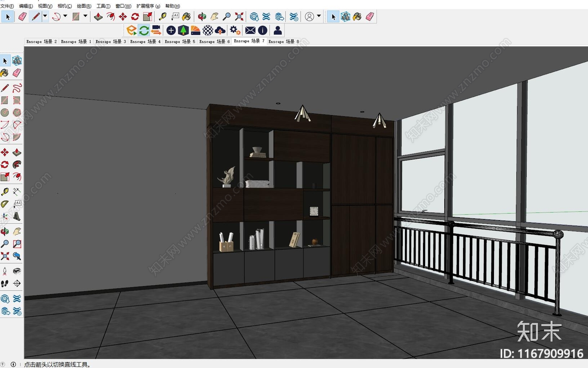The width and height of the screenshot is (588, 368).
Task: Select the Dimension tool
Action: [x=17, y=191]
